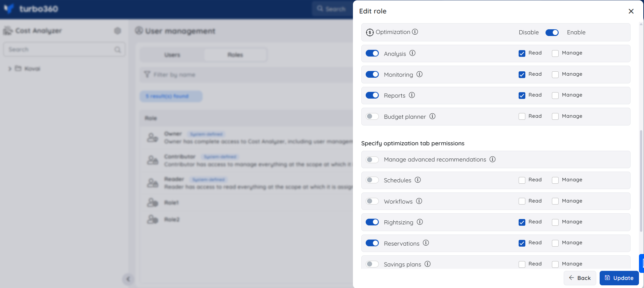This screenshot has height=288, width=644.
Task: Click the info icon beside Reports
Action: pos(412,95)
